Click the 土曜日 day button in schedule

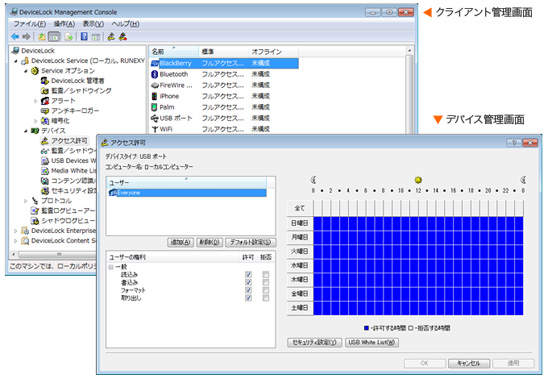tap(300, 308)
